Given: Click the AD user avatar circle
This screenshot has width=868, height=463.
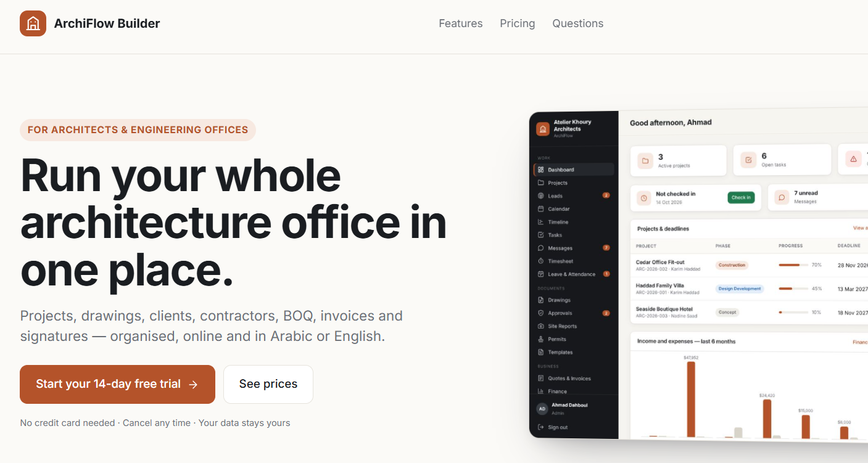Looking at the screenshot, I should 542,409.
